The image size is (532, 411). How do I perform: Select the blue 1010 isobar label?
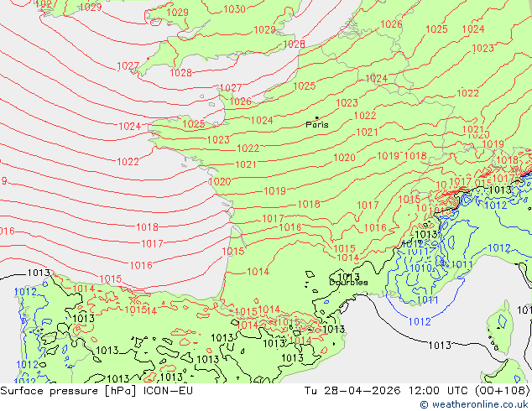pyautogui.click(x=420, y=268)
